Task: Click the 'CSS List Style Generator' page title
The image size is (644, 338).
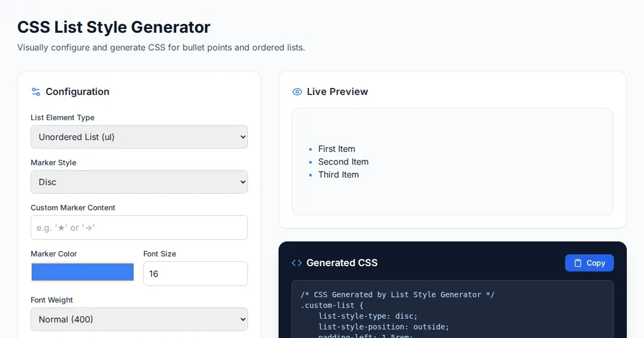Action: (x=114, y=27)
